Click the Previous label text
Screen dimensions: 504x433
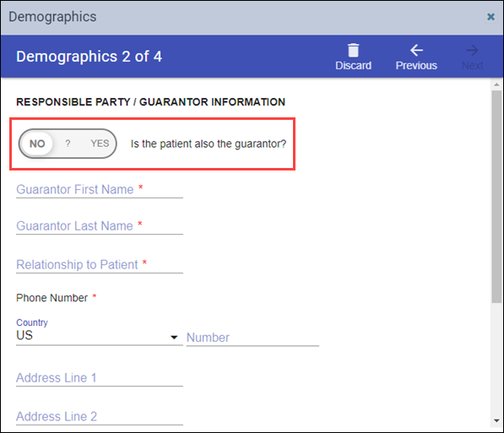pyautogui.click(x=416, y=66)
